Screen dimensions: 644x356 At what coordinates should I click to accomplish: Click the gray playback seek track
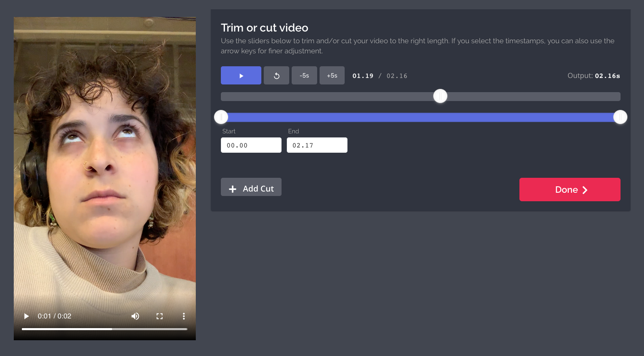[x=324, y=97]
